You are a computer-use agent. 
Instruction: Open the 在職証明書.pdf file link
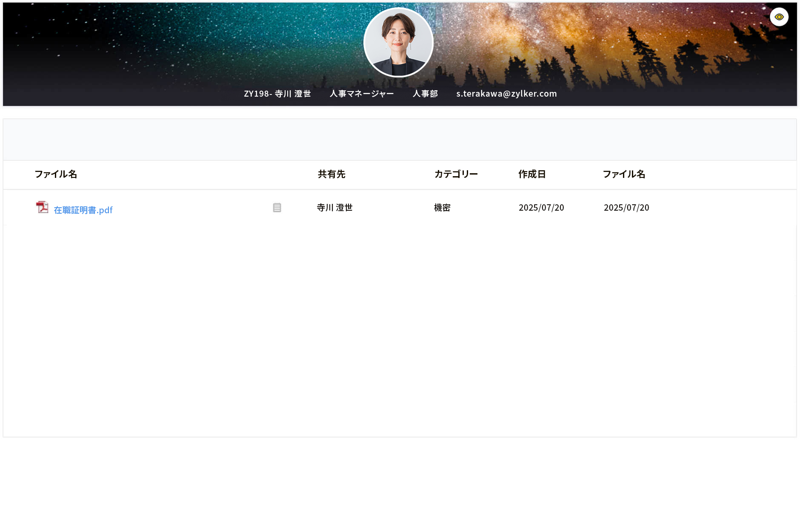(83, 209)
